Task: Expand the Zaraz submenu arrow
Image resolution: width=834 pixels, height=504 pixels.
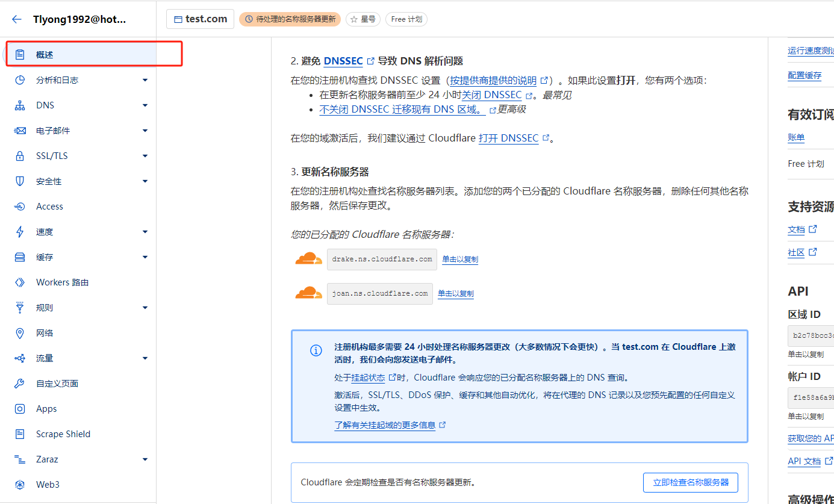Action: 145,459
